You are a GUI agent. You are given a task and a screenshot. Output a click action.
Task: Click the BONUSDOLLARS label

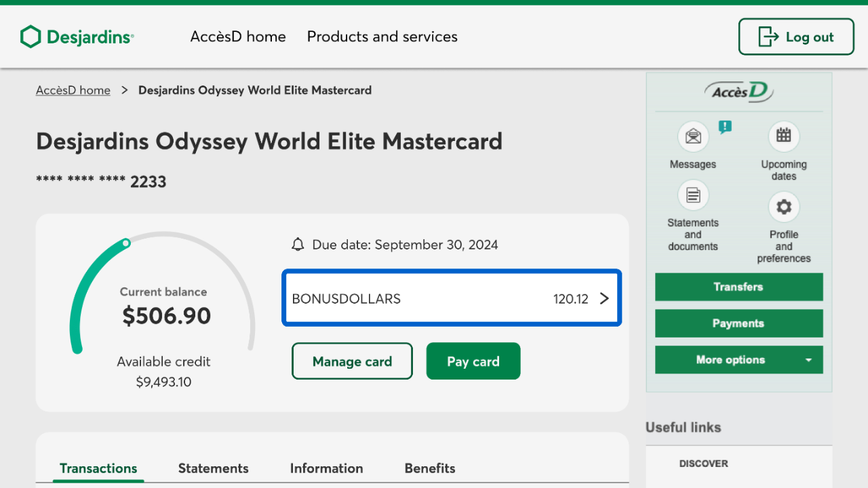click(347, 298)
